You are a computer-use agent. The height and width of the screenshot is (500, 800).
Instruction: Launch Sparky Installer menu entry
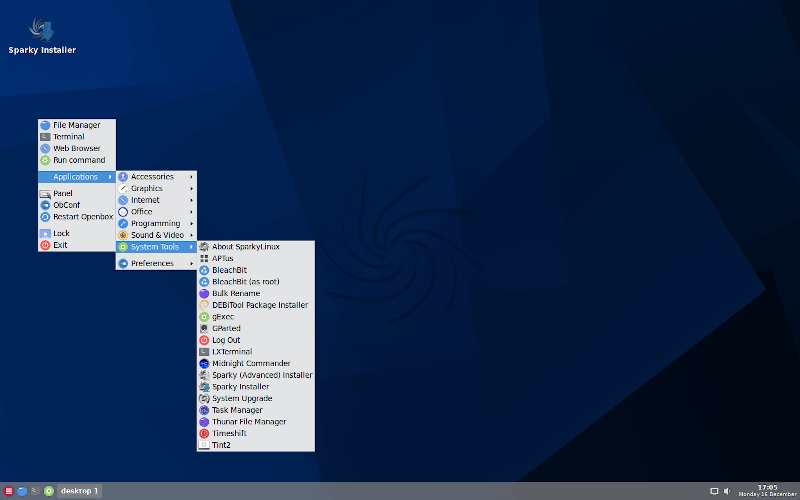256,387
